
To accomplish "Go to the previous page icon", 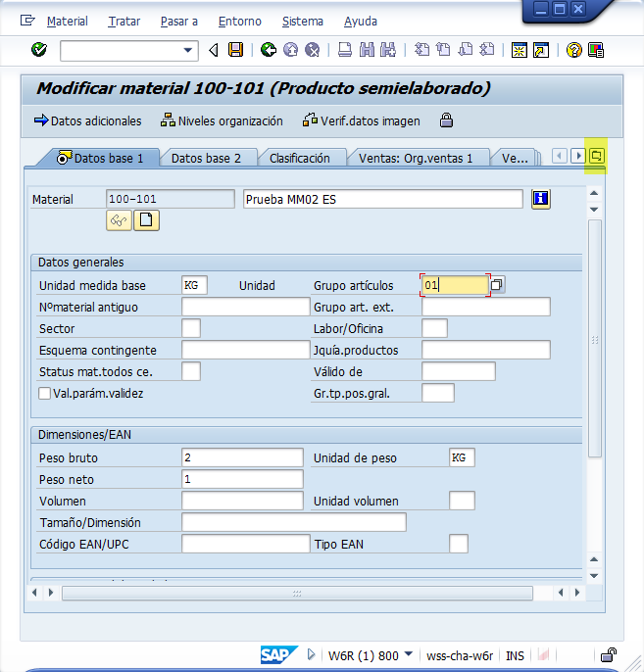I will [443, 50].
